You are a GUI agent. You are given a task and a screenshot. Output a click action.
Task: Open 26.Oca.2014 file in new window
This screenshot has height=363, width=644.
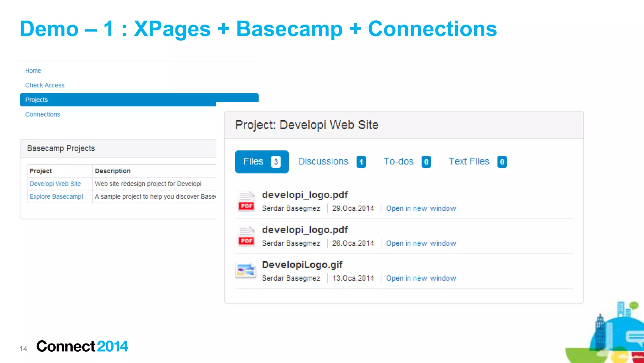pyautogui.click(x=421, y=243)
